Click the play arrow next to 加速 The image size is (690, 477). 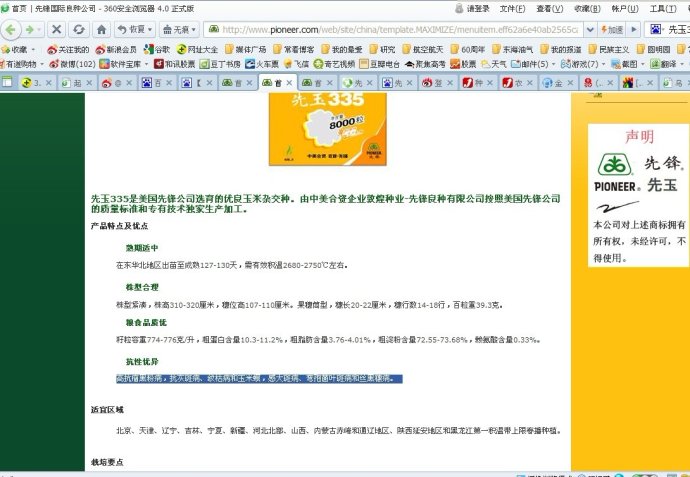click(x=634, y=29)
